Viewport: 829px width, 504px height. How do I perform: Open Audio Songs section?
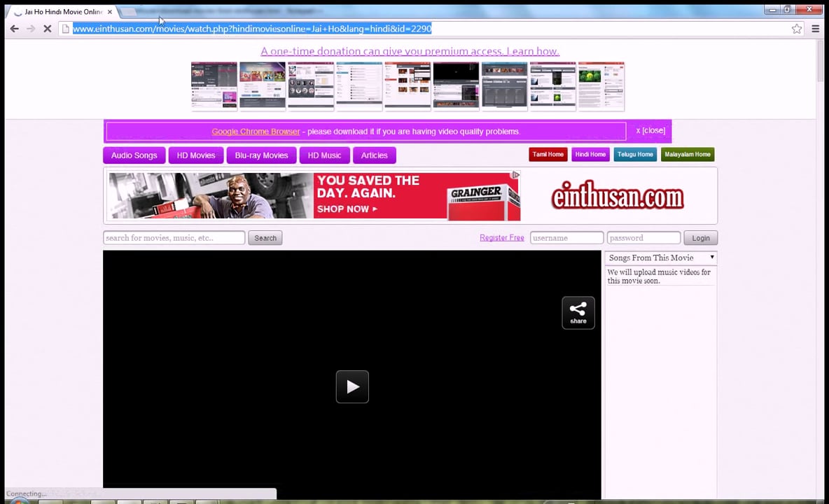pos(134,155)
